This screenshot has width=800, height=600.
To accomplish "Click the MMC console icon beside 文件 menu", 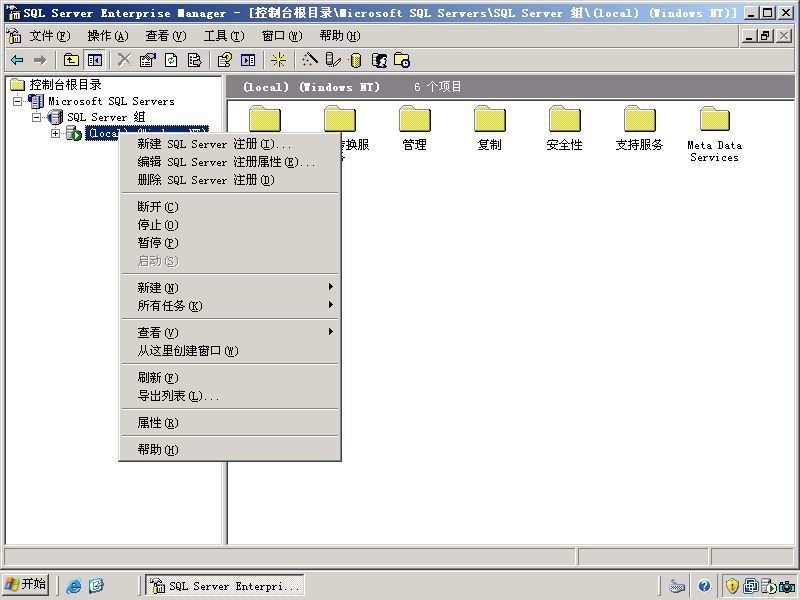I will (x=14, y=36).
